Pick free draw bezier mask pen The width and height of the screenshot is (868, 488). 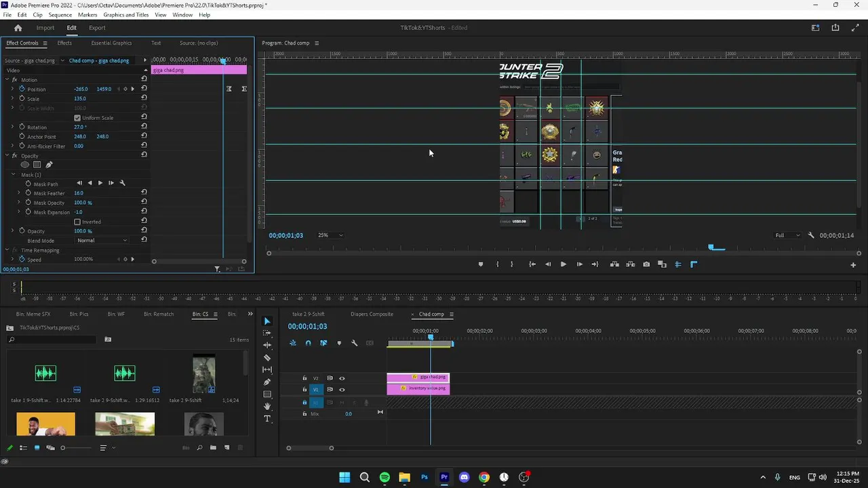click(49, 165)
